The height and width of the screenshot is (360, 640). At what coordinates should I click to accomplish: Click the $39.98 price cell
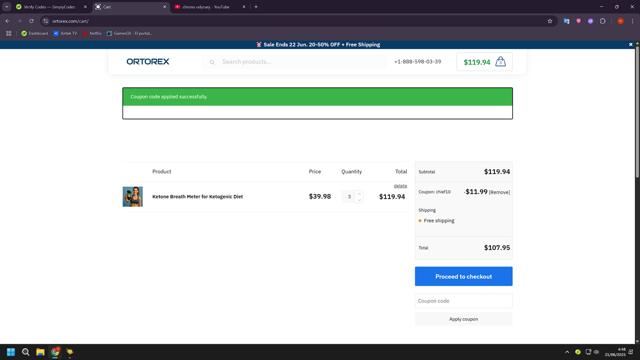(x=320, y=196)
